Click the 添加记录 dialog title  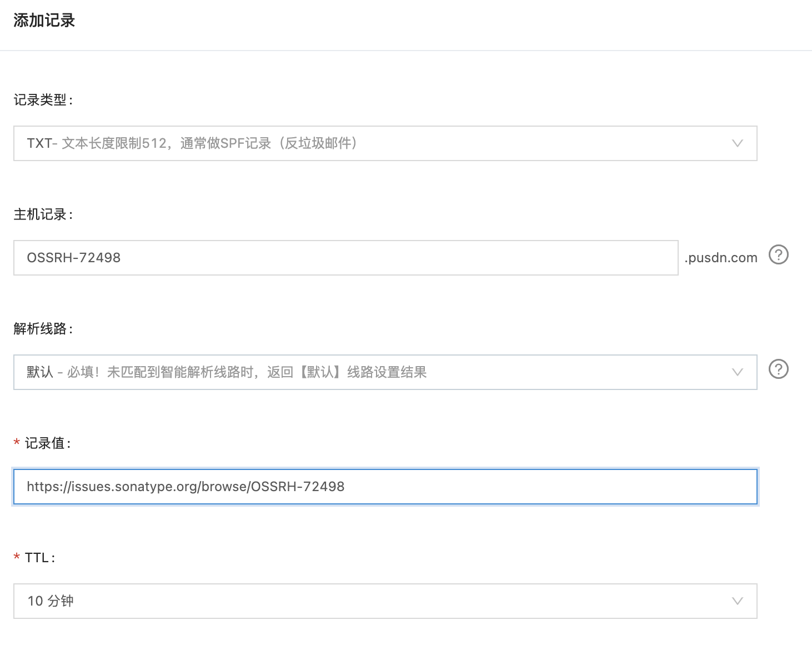tap(44, 21)
